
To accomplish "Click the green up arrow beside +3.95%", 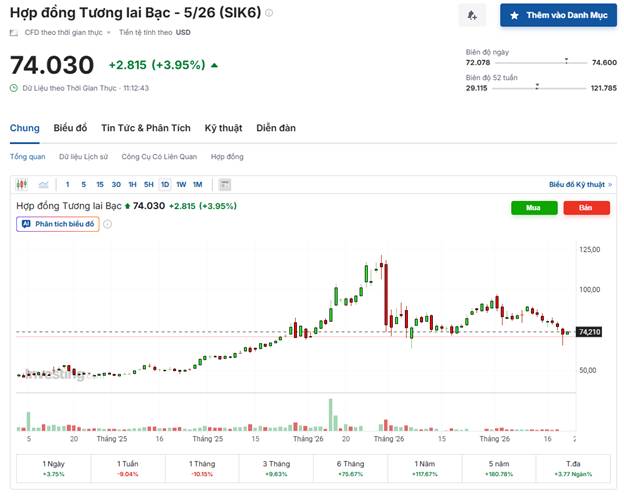I will pos(214,65).
